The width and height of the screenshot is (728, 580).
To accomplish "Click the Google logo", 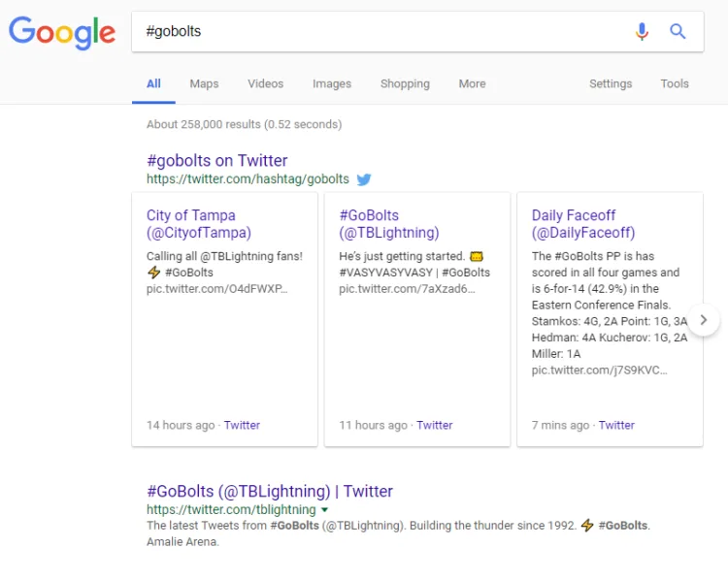I will click(x=62, y=32).
